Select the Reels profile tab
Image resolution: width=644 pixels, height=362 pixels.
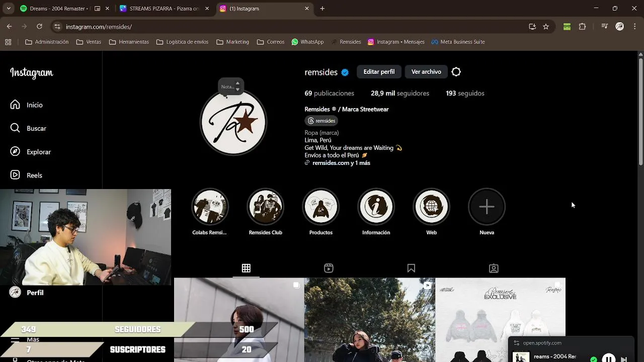coord(329,268)
